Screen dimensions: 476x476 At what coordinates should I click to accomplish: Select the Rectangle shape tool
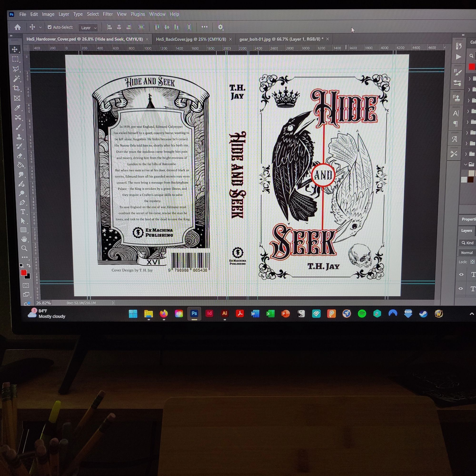pos(24,230)
